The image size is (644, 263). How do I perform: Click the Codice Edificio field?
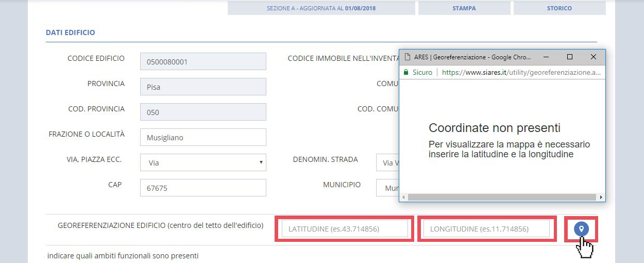[203, 61]
